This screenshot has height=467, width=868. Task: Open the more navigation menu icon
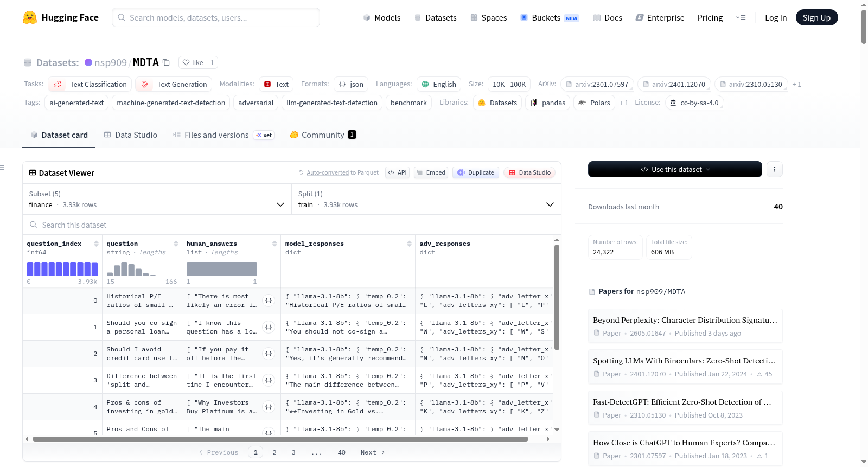(741, 18)
